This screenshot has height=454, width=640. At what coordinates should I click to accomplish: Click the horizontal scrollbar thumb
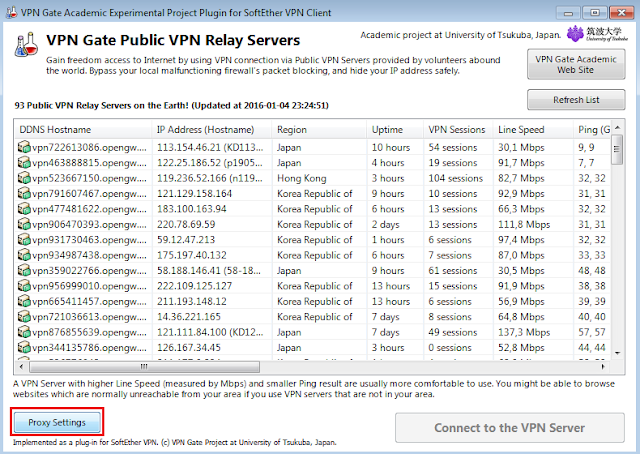pyautogui.click(x=144, y=367)
